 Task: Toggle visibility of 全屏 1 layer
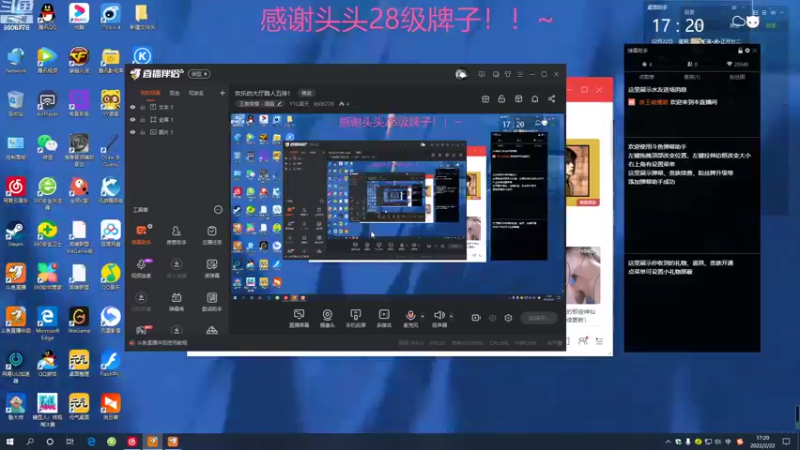133,120
